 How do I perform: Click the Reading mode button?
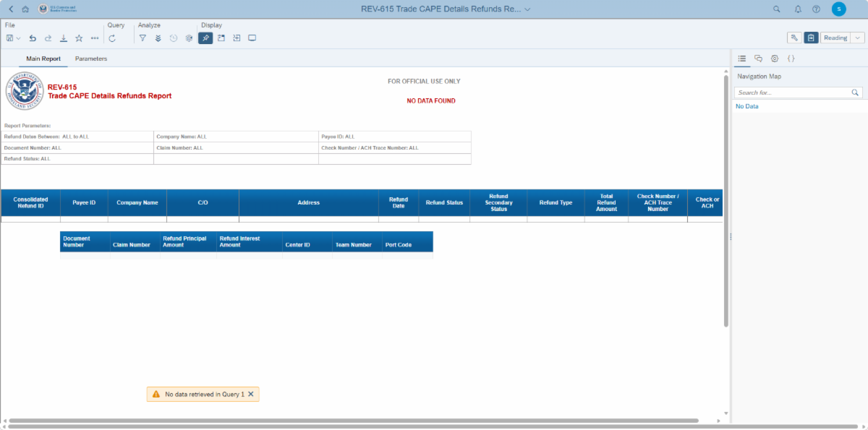pyautogui.click(x=835, y=38)
